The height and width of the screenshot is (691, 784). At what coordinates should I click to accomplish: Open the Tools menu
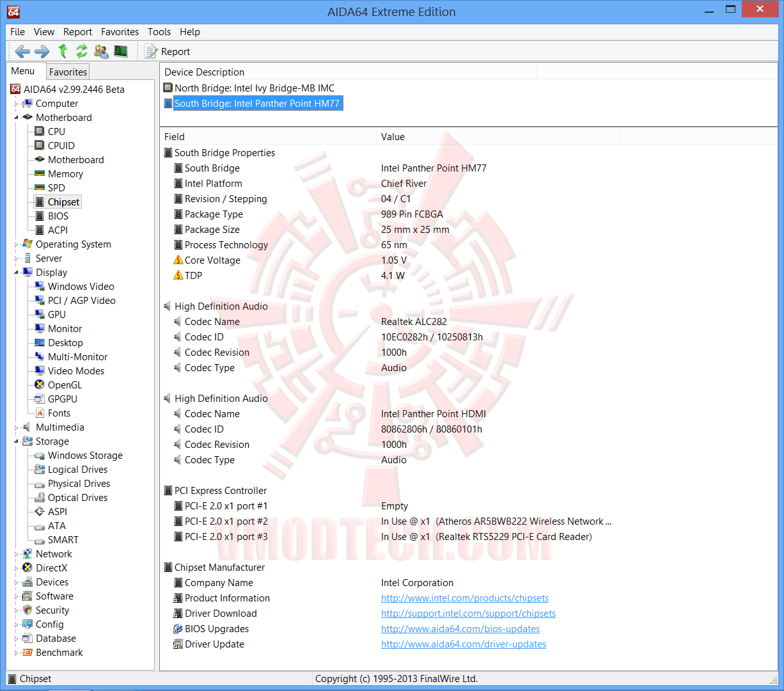tap(159, 31)
